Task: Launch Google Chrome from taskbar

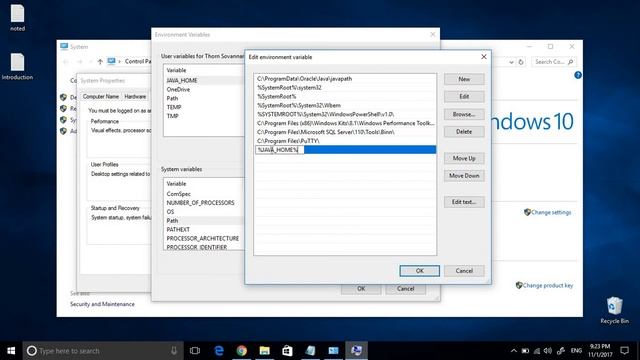Action: click(x=242, y=351)
